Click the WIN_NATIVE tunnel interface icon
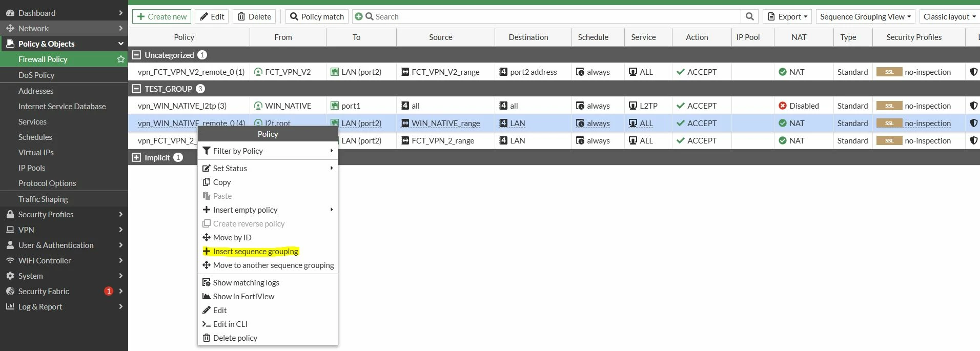Screen dimensions: 980x351 (258, 106)
